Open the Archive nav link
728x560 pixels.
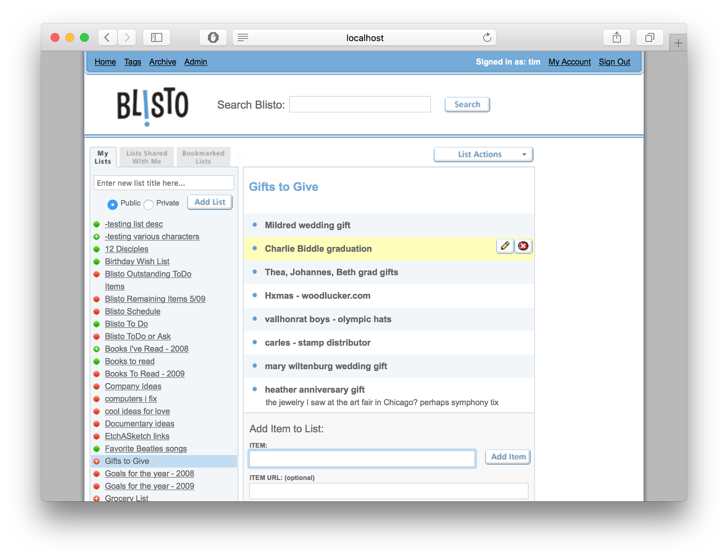[x=162, y=62]
